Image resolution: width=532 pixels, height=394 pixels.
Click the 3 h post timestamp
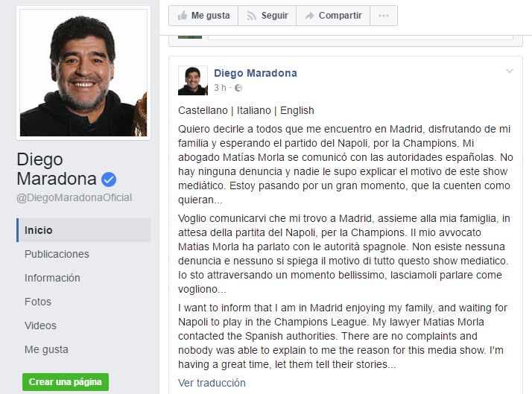[220, 88]
